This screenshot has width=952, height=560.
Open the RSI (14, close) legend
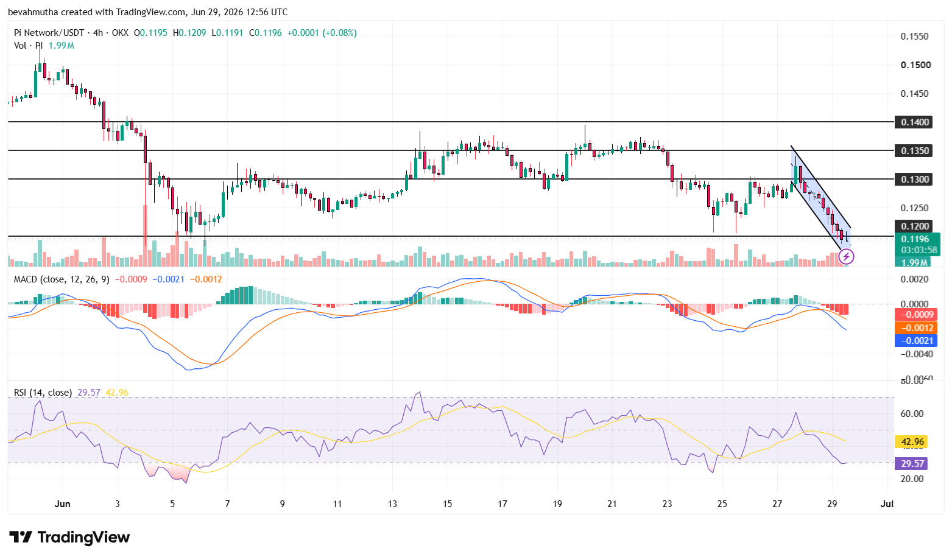43,393
